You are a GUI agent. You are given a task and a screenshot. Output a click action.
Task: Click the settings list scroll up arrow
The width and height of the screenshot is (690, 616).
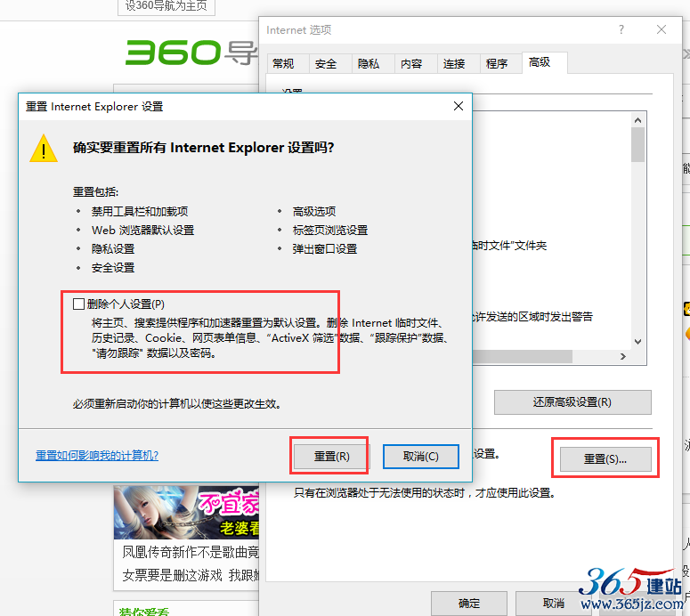[637, 119]
